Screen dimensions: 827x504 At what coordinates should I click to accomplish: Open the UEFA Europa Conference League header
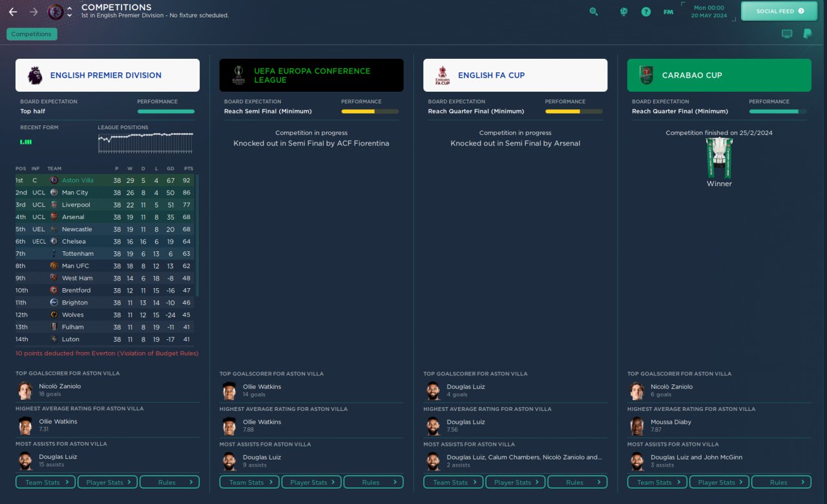(311, 75)
